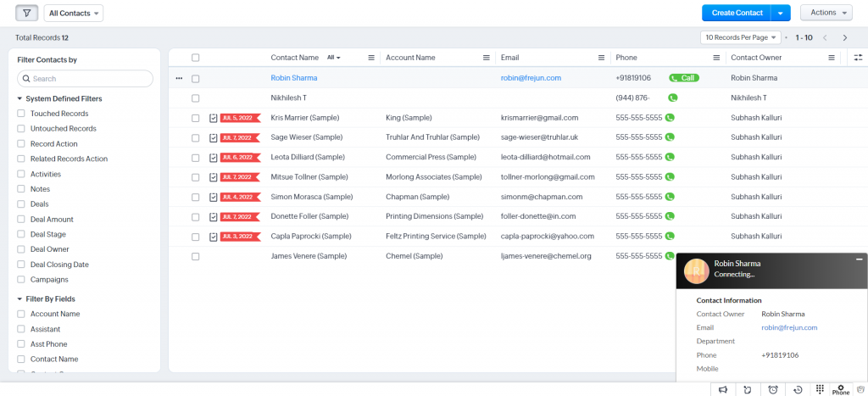Click the robin@frejun.com email link in table
Viewport: 868px width, 396px height.
click(x=531, y=78)
